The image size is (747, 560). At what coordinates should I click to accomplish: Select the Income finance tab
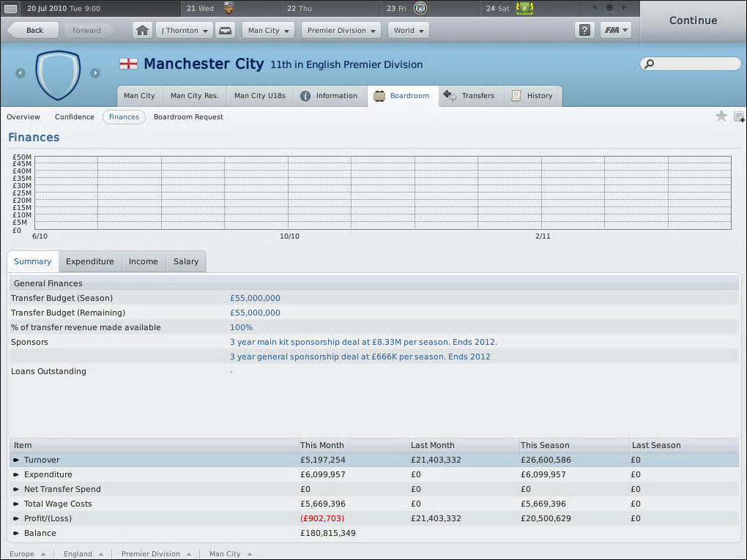click(x=144, y=261)
